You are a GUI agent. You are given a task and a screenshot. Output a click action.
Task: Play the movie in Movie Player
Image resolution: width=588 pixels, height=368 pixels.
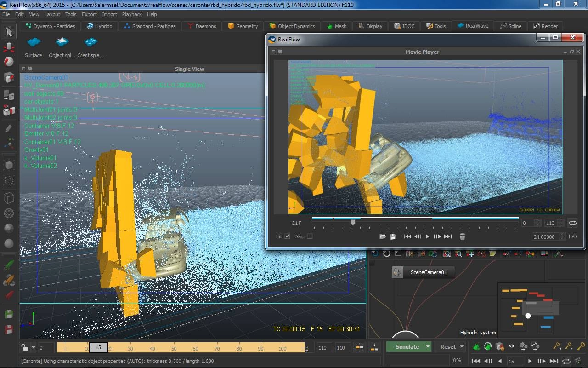(428, 236)
